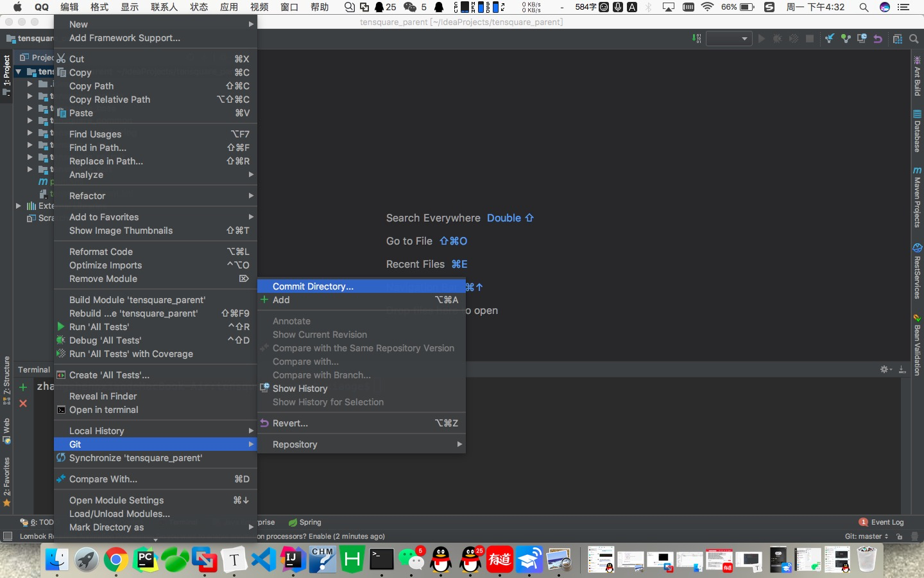Choose Find in Path
The width and height of the screenshot is (924, 578).
tap(156, 148)
